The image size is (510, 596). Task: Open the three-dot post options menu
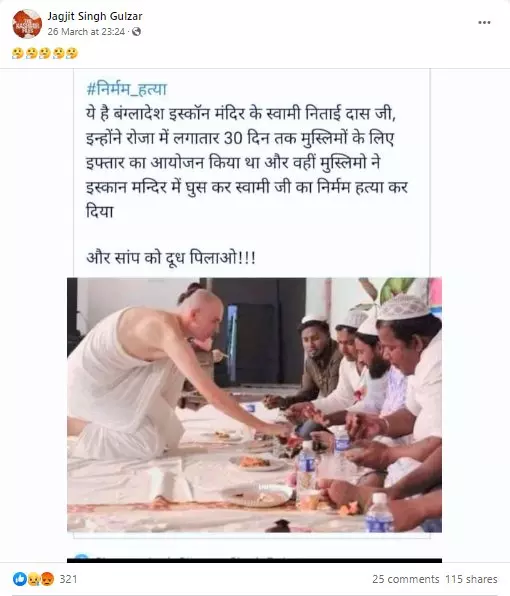(x=484, y=22)
